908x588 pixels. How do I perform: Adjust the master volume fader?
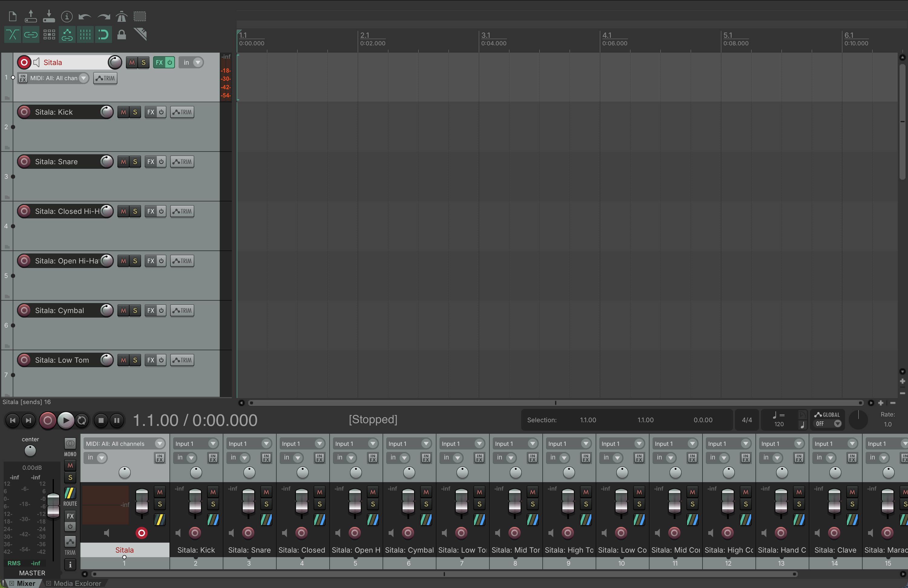pyautogui.click(x=53, y=505)
